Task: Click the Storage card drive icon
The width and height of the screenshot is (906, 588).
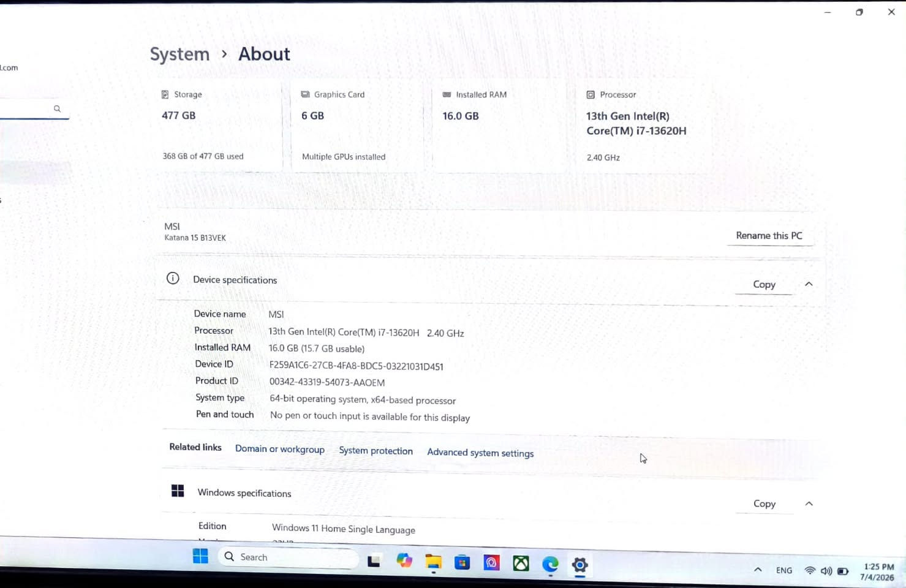Action: [x=165, y=94]
